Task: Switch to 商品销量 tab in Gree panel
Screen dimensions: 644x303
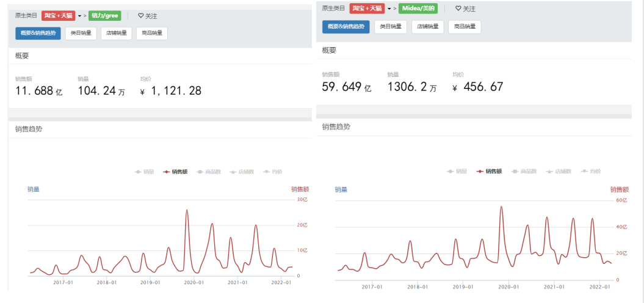Action: click(x=152, y=34)
